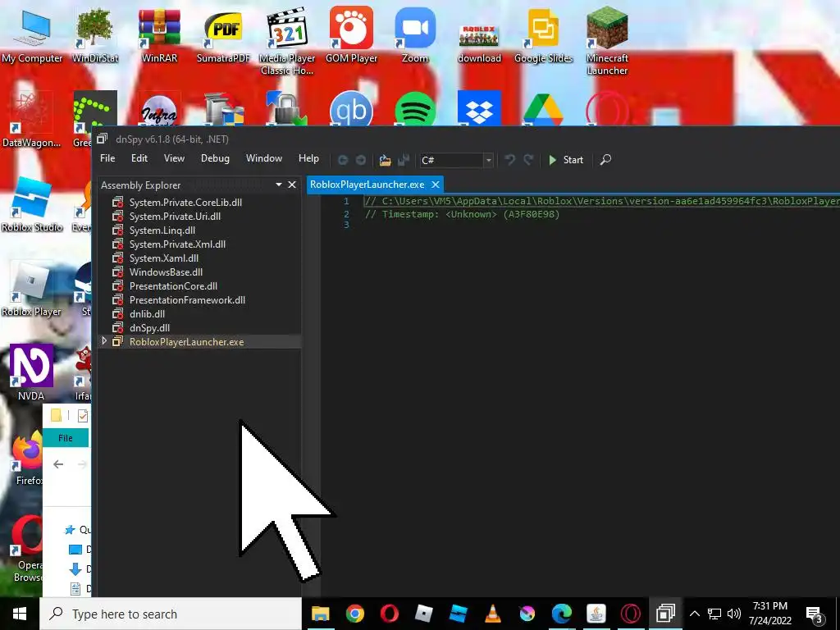Viewport: 840px width, 630px height.
Task: Click the NVDA desktop icon
Action: point(31,373)
